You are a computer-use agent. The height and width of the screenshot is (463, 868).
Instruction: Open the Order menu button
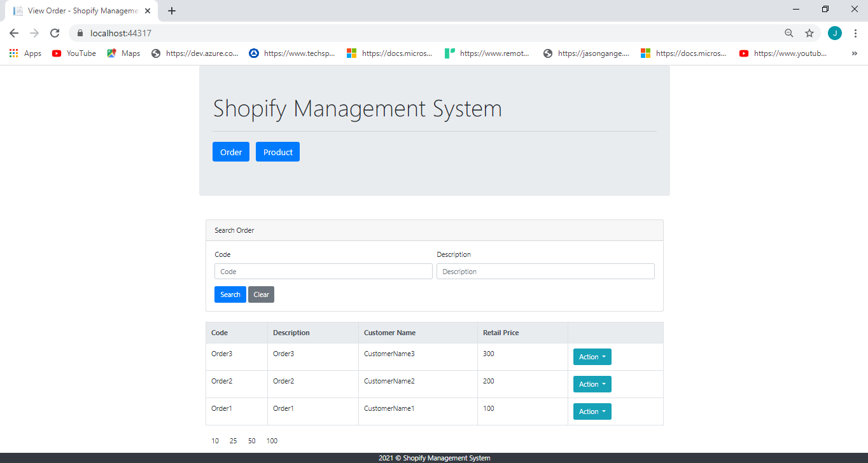tap(231, 152)
